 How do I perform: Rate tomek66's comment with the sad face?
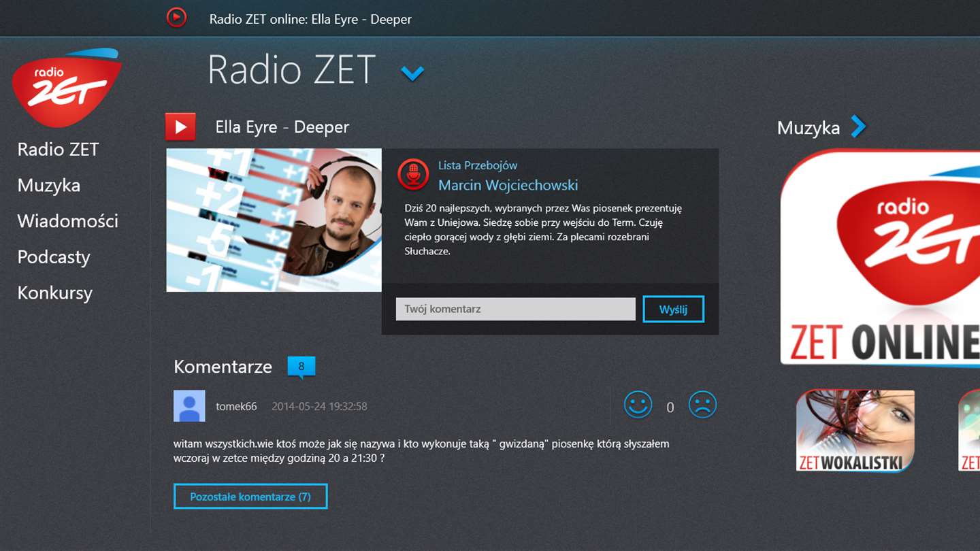click(702, 405)
